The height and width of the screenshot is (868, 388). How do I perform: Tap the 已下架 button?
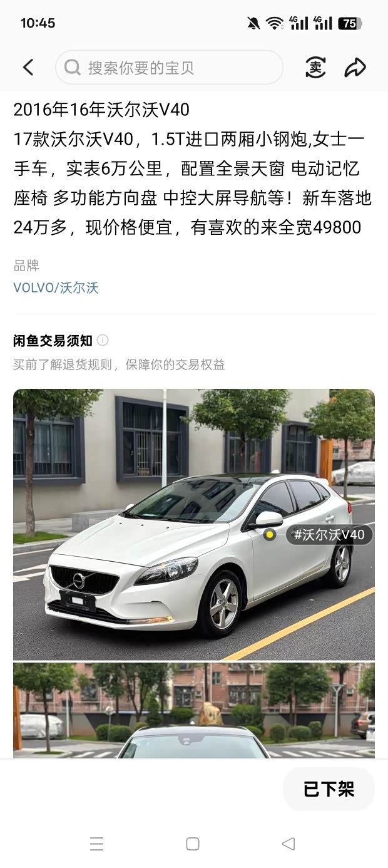[x=329, y=789]
